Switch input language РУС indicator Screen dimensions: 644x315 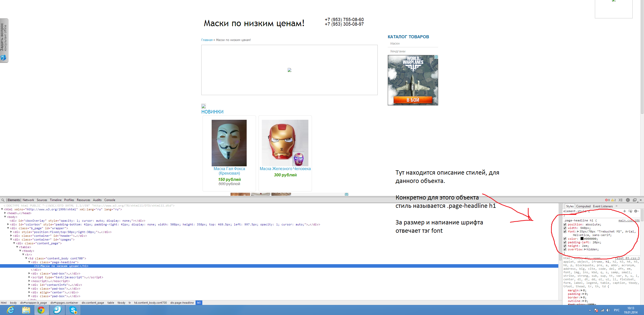(617, 310)
